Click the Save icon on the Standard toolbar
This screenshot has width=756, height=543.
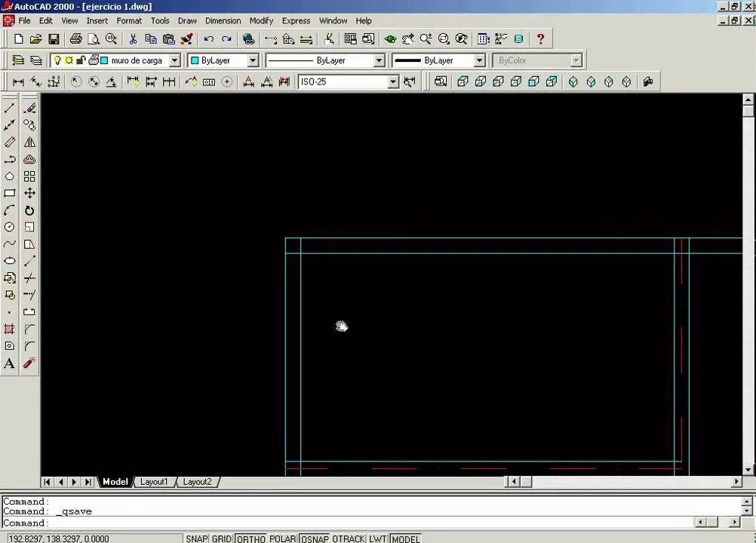coord(53,38)
